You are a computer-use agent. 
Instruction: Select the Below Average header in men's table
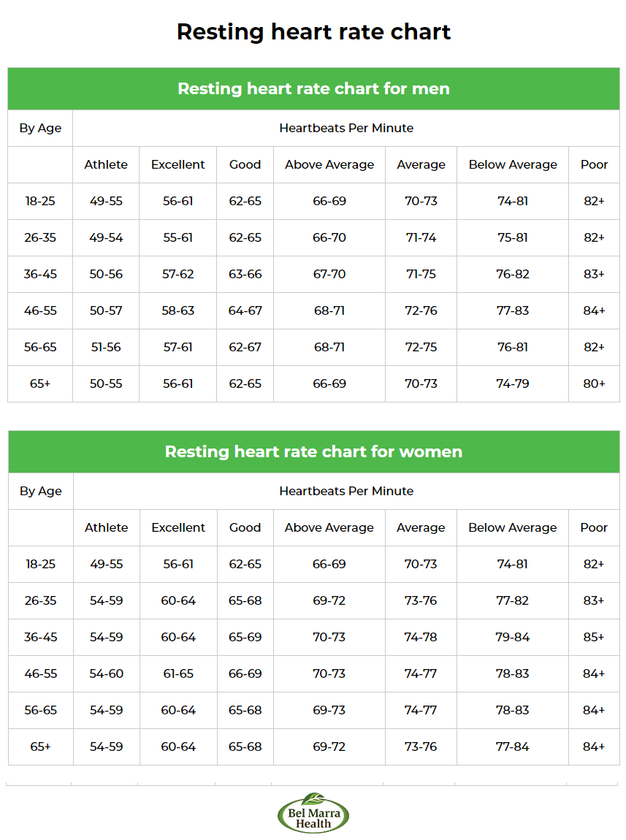pos(513,164)
